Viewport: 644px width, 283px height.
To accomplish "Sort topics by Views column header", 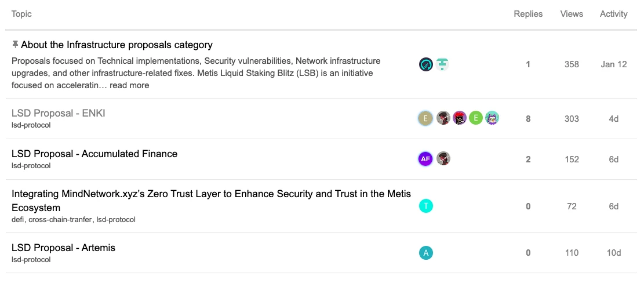I will tap(572, 14).
